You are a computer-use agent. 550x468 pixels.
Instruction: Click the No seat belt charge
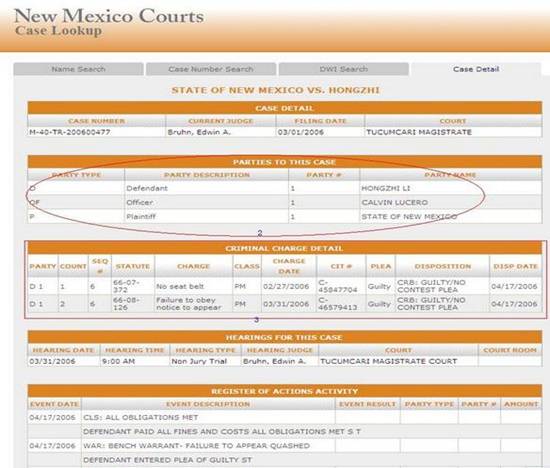click(x=180, y=286)
